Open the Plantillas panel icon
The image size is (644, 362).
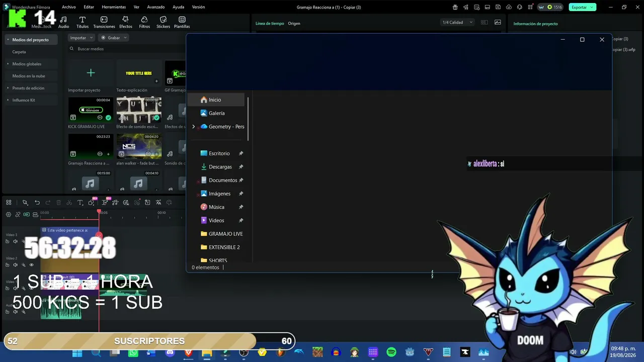point(182,22)
